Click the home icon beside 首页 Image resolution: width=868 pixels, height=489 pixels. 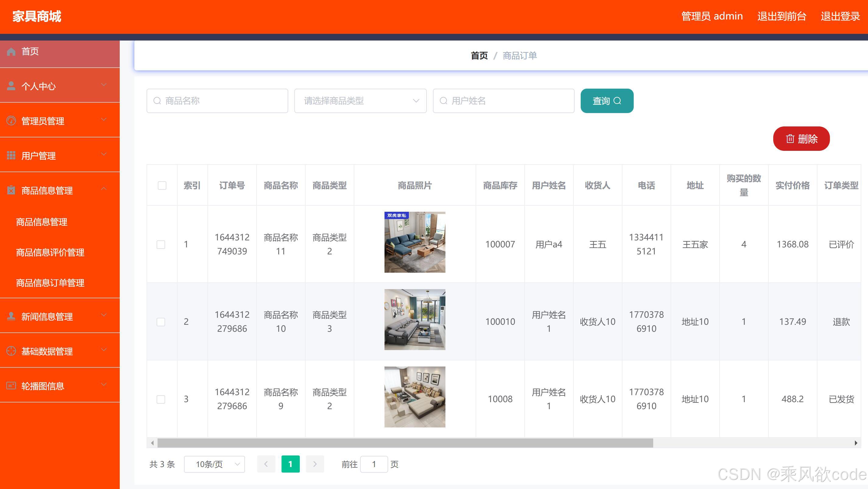click(11, 51)
